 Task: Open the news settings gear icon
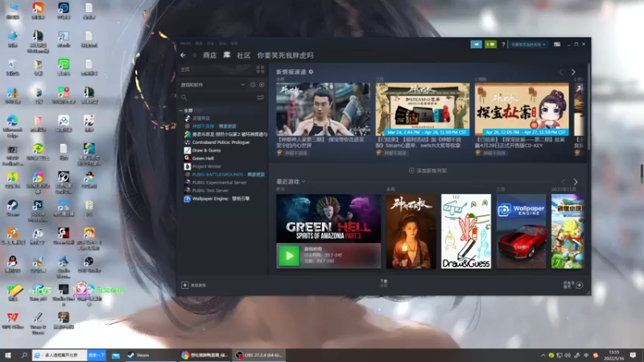point(311,72)
